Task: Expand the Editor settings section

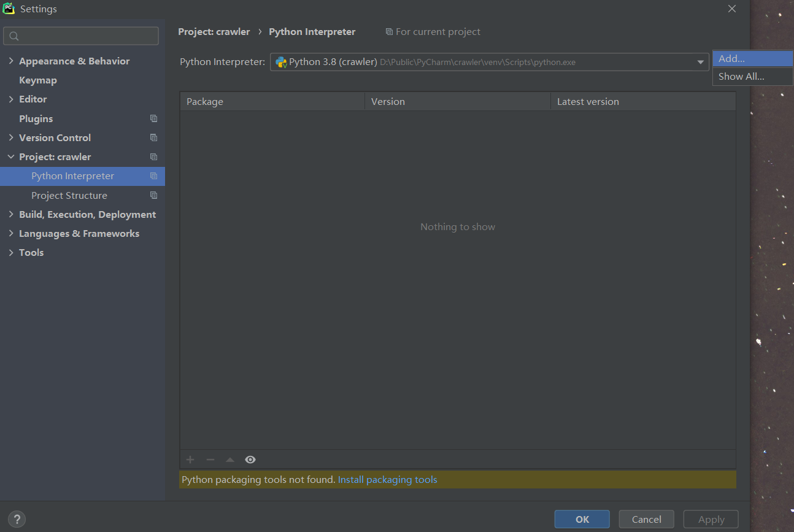Action: (11, 99)
